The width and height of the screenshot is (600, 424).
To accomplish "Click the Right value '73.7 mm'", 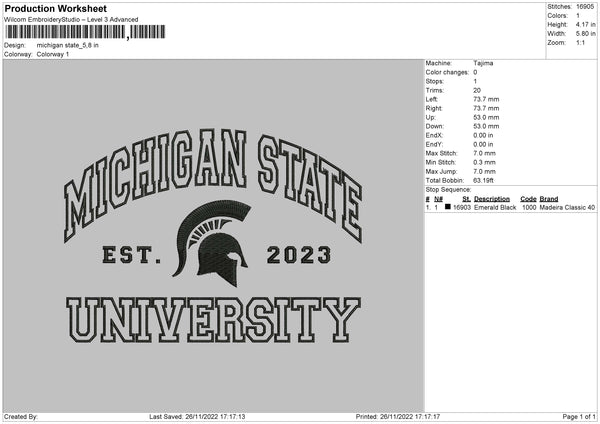I will pos(486,109).
